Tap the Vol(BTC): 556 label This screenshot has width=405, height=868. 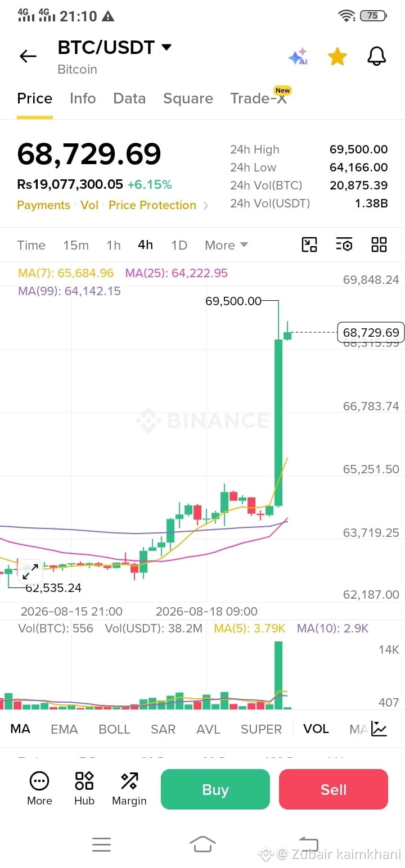tap(56, 629)
